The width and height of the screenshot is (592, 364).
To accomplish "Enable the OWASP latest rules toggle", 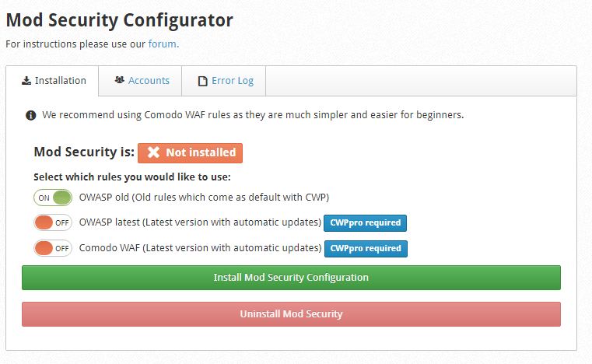I will click(53, 222).
